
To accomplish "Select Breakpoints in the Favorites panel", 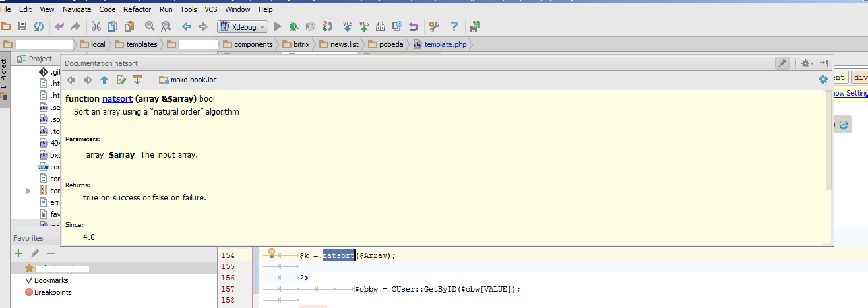I will [52, 292].
